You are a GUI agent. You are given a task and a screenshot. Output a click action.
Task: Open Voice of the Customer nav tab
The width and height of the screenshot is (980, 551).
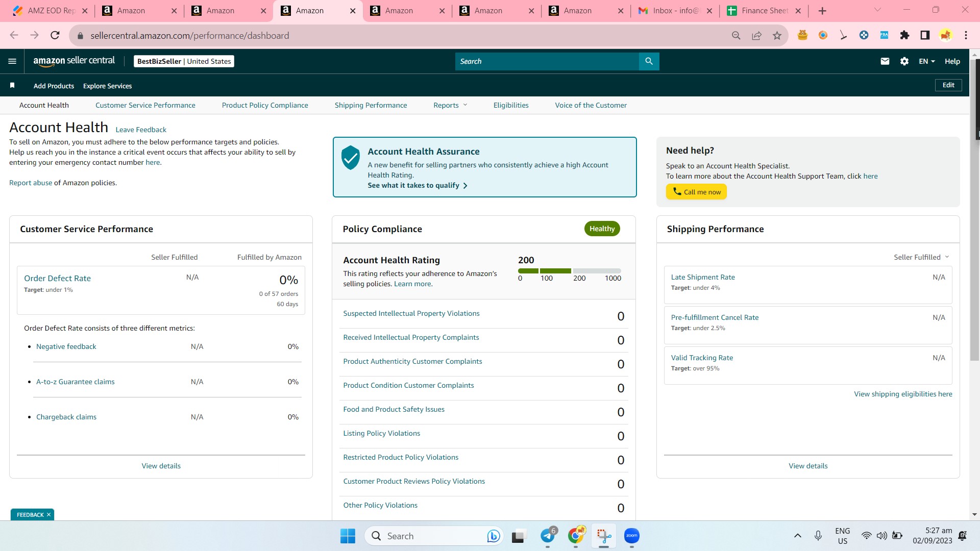tap(591, 105)
